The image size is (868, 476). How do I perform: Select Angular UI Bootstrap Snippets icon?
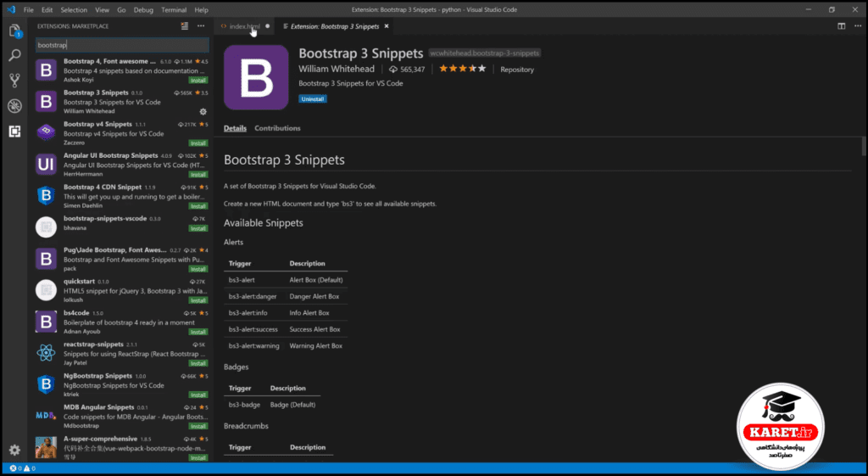[46, 164]
